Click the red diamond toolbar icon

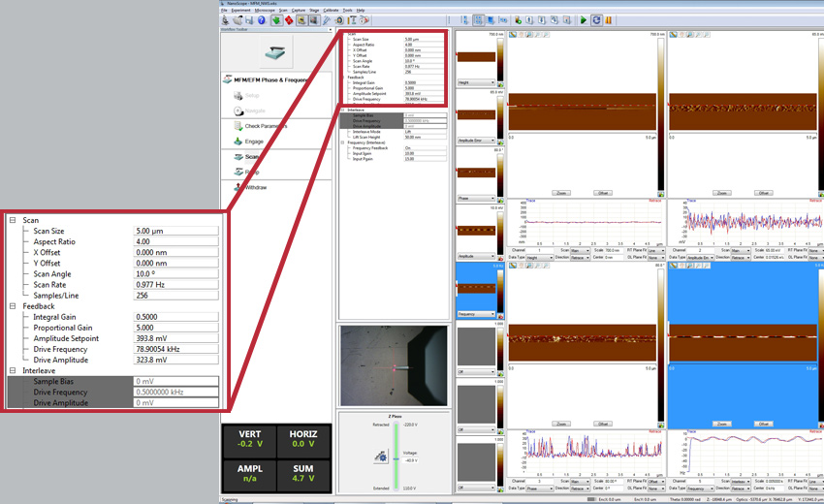click(x=289, y=20)
